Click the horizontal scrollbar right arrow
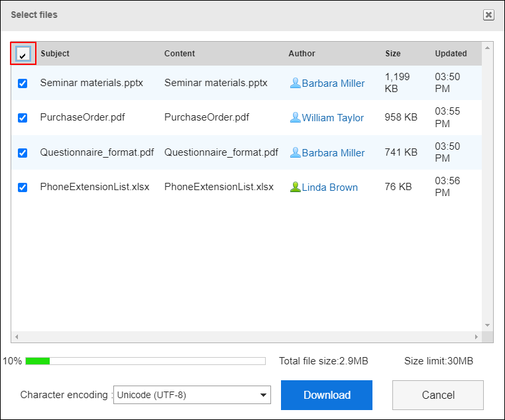 [476, 337]
